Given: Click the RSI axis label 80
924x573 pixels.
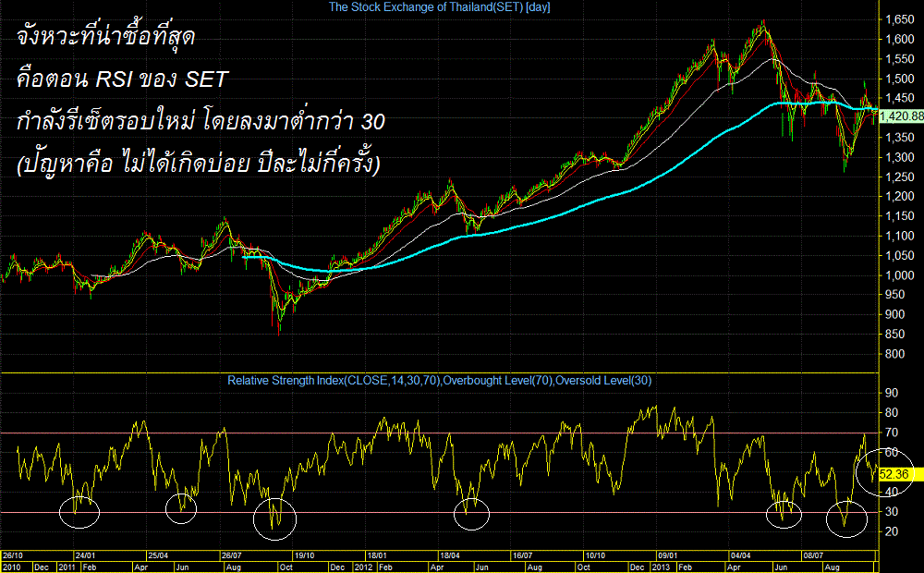Looking at the screenshot, I should (x=892, y=413).
